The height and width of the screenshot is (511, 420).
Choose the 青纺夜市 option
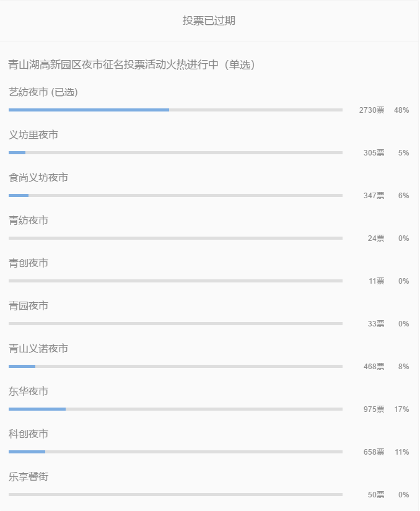pos(28,221)
